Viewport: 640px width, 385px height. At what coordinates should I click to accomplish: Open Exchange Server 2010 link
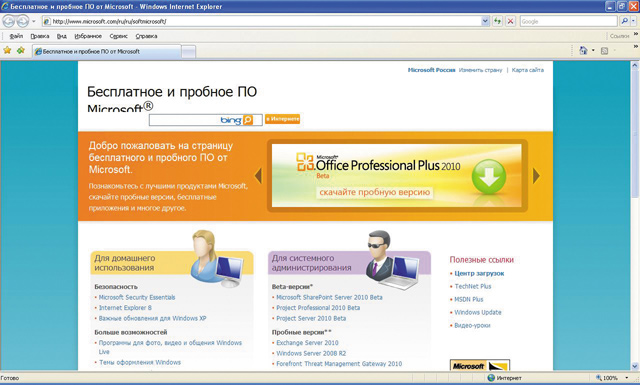(x=307, y=343)
